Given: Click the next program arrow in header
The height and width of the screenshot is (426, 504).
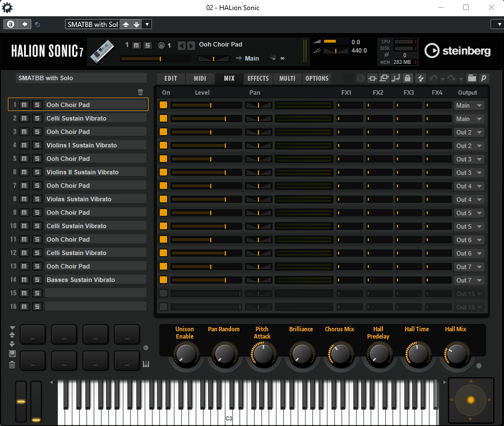Looking at the screenshot, I should tap(191, 45).
